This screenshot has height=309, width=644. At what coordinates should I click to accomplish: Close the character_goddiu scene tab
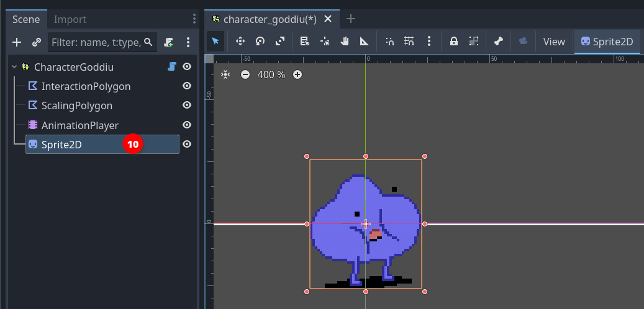[328, 19]
